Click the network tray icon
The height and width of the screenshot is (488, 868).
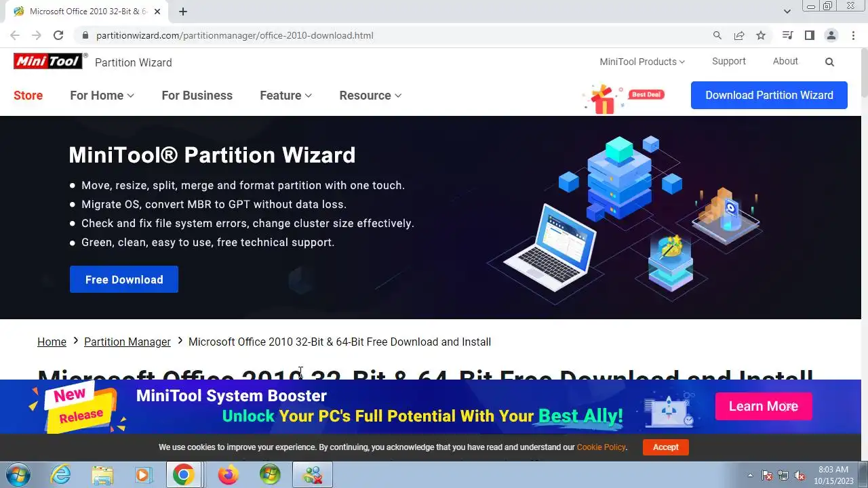783,475
